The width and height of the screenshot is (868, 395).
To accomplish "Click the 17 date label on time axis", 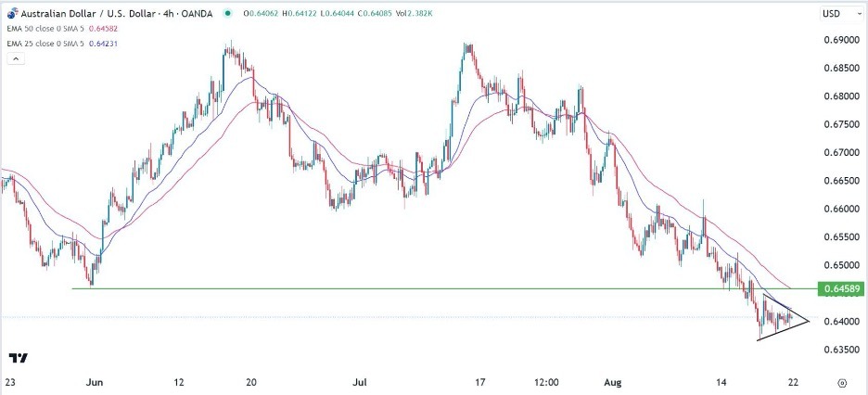I will pyautogui.click(x=480, y=382).
